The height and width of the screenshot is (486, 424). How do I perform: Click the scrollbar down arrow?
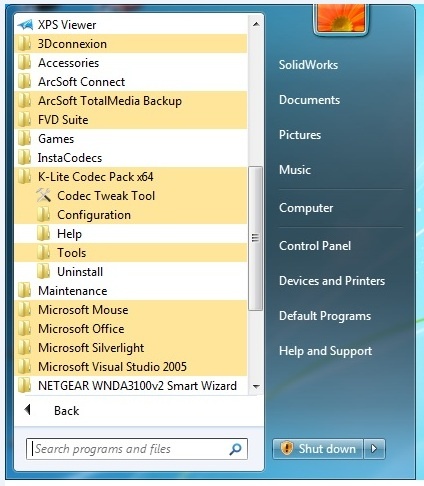[256, 386]
